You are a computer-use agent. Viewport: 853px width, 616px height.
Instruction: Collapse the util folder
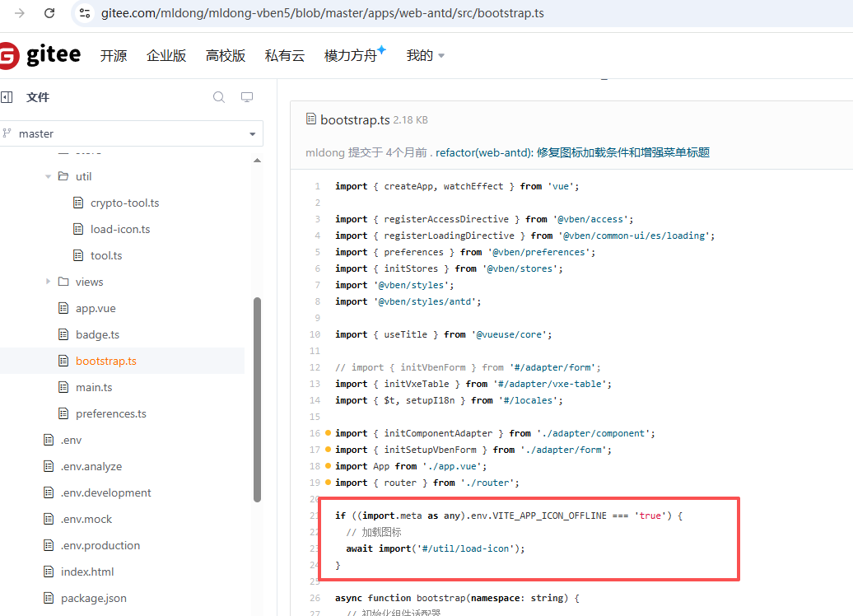[x=49, y=176]
